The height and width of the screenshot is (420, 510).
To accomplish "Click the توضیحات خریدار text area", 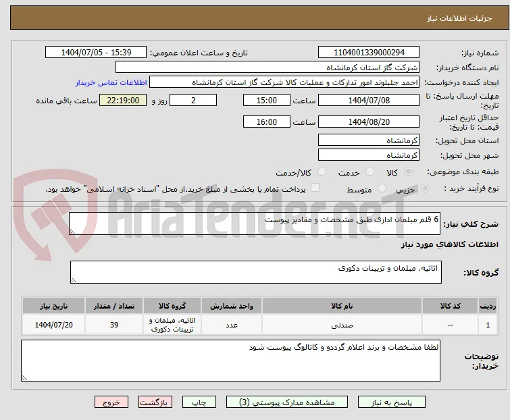I will 230,361.
